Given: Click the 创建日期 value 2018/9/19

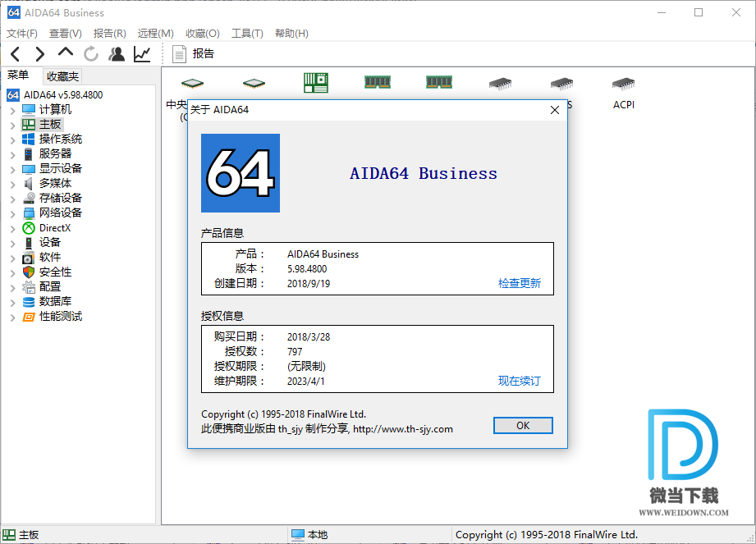Looking at the screenshot, I should (x=309, y=284).
